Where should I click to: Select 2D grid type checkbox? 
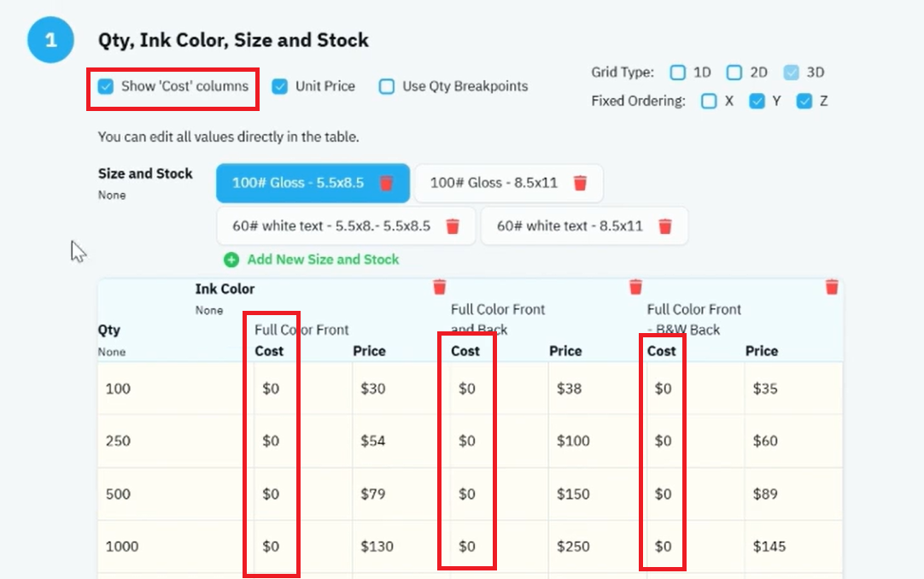tap(734, 73)
